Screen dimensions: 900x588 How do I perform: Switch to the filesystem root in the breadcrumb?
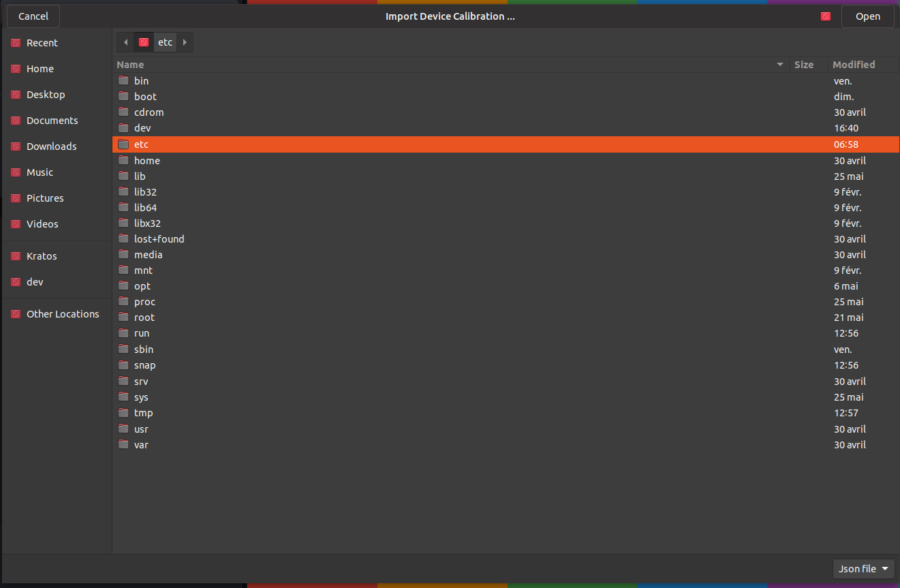click(143, 42)
